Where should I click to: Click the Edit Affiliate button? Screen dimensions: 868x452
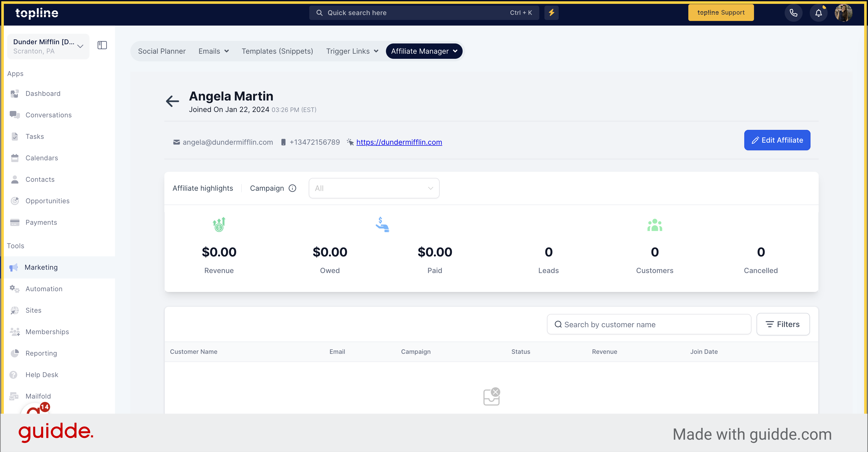tap(778, 140)
